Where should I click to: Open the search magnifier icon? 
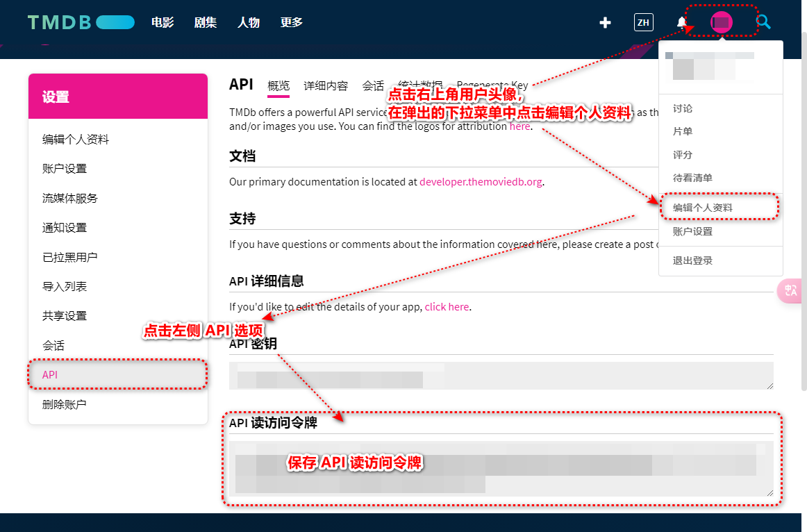(763, 22)
